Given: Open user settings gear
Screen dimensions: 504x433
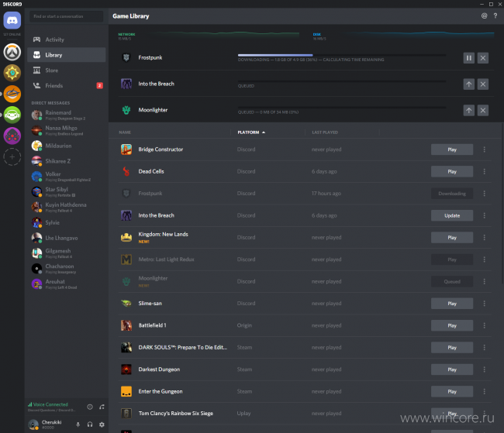Looking at the screenshot, I should pos(102,424).
